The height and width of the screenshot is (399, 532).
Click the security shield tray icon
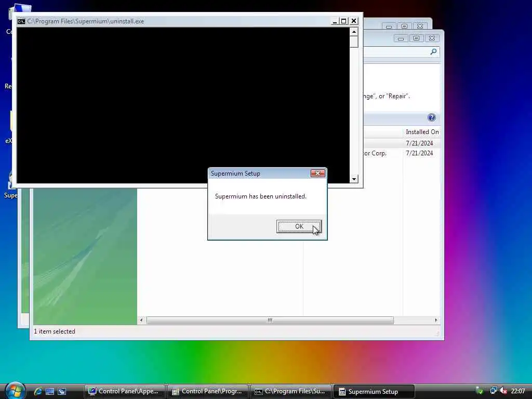tap(479, 391)
